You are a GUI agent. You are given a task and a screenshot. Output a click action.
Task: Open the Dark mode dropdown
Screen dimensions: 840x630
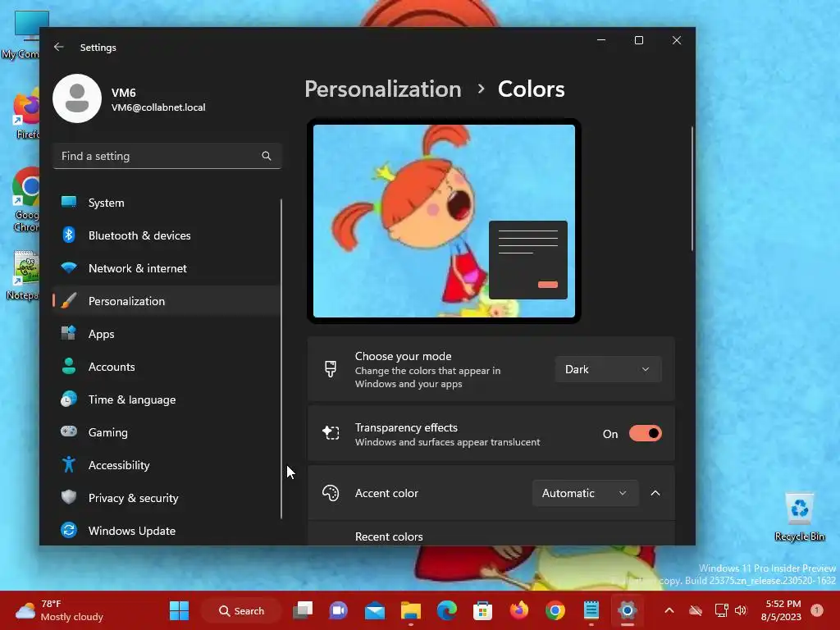tap(608, 369)
